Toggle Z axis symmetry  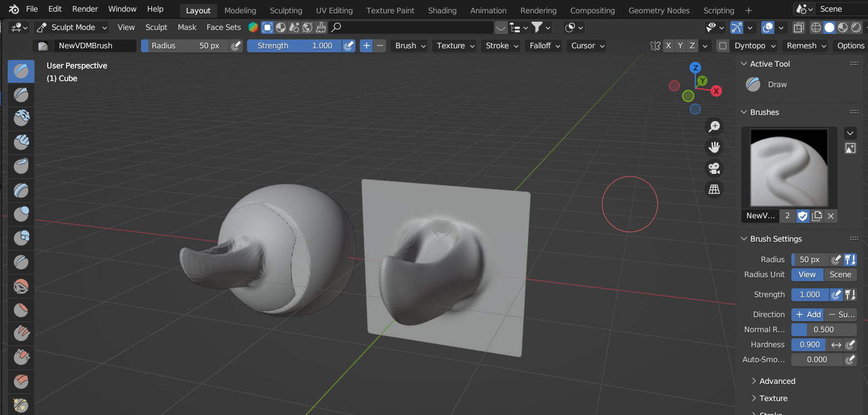pyautogui.click(x=693, y=46)
